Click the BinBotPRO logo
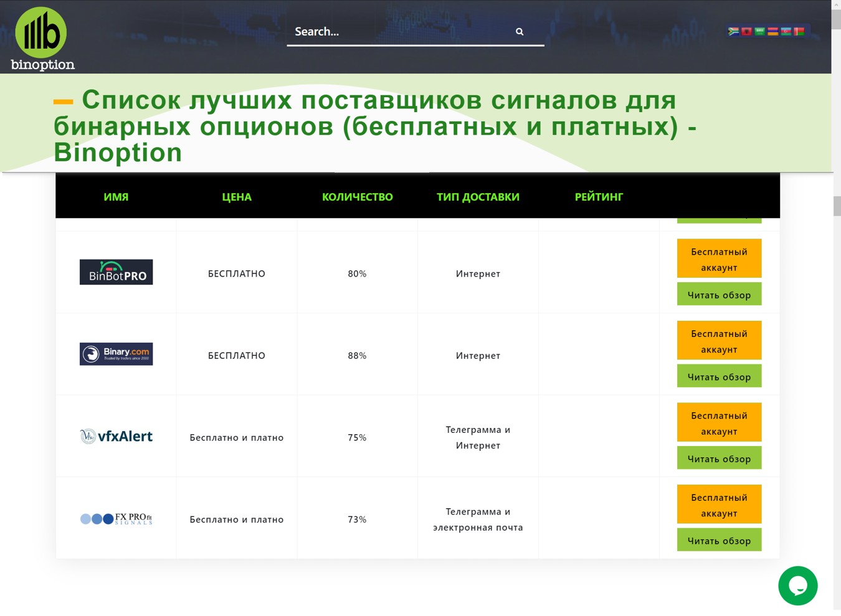Viewport: 841px width, 616px height. pos(116,272)
